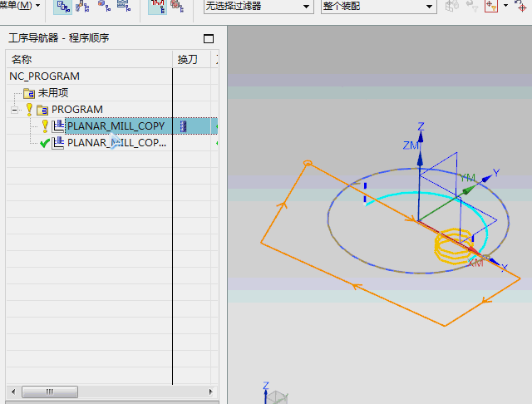Open the 整个装配 selection scope dropdown
Screen dimensions: 532x404
(x=379, y=7)
